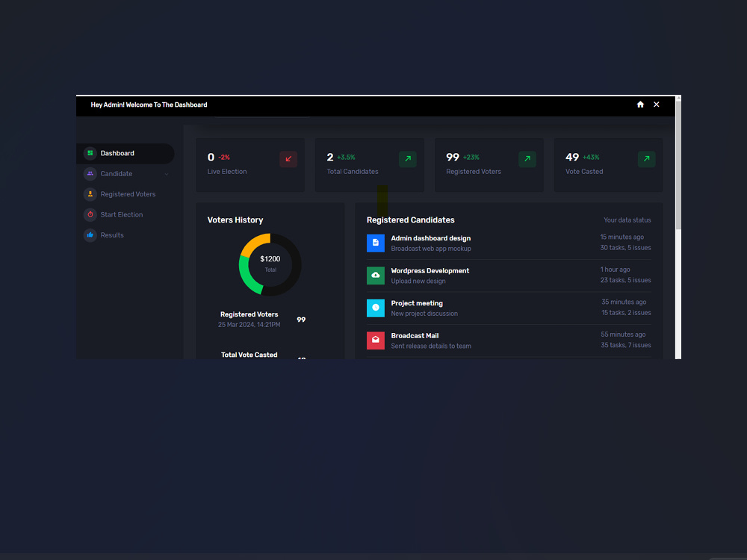
Task: Click the document icon beside Admin dashboard design
Action: [376, 243]
